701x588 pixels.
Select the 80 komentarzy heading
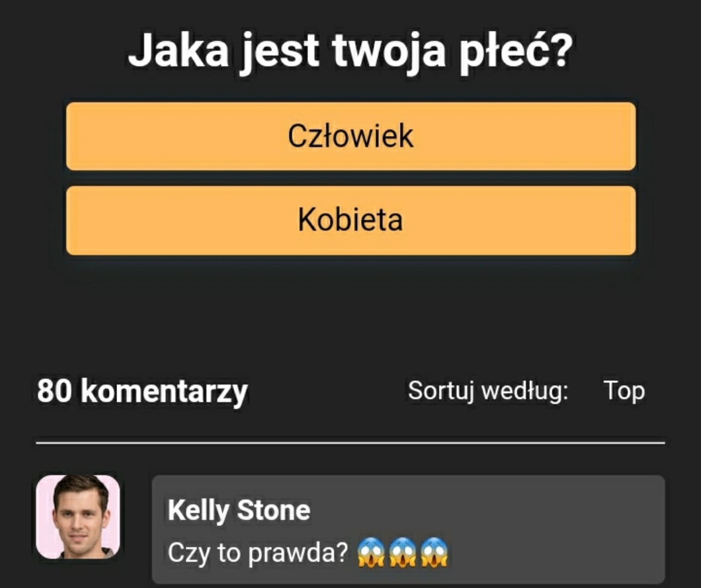[x=142, y=392]
